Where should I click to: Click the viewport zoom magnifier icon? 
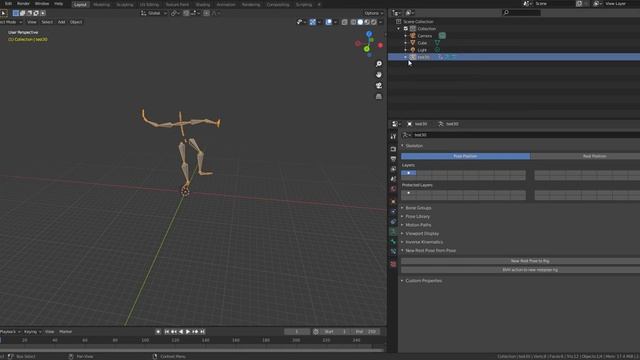(379, 64)
